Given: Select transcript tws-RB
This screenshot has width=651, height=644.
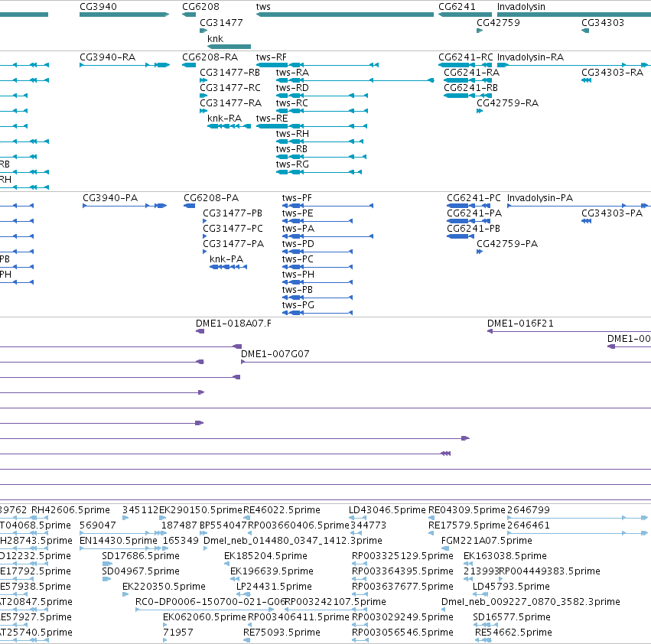Looking at the screenshot, I should (x=291, y=149).
